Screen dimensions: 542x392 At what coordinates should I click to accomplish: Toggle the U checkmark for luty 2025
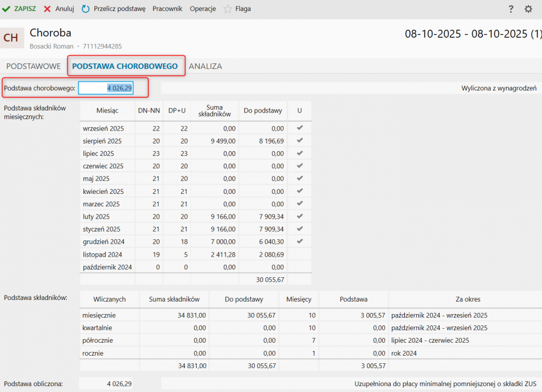click(x=300, y=216)
